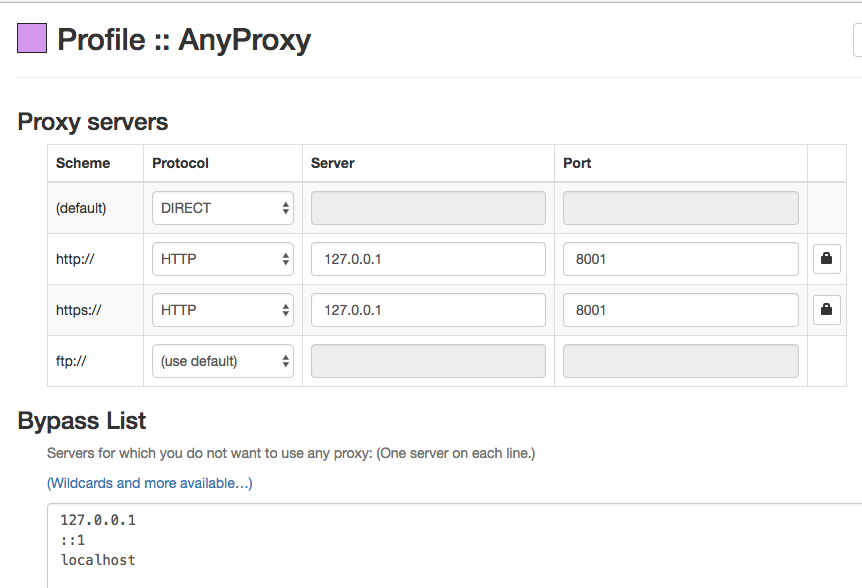
Task: Open the lock icon for the https:// proxy
Action: coord(826,309)
